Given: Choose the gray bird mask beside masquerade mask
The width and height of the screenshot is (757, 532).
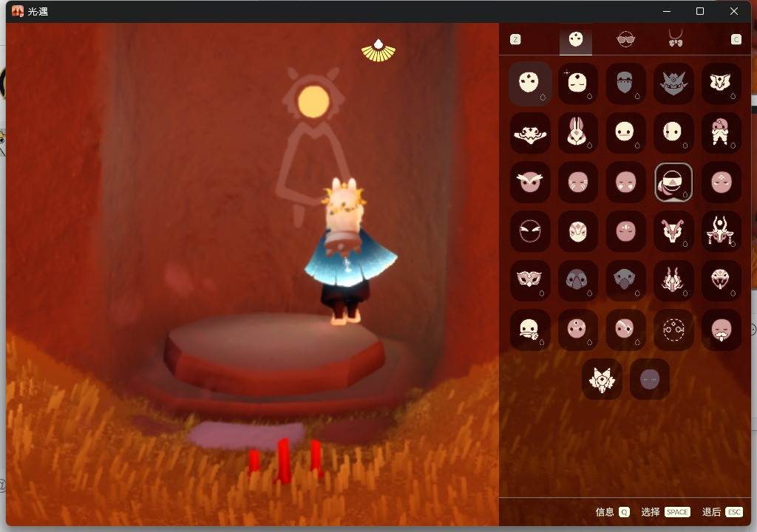Looking at the screenshot, I should click(577, 281).
